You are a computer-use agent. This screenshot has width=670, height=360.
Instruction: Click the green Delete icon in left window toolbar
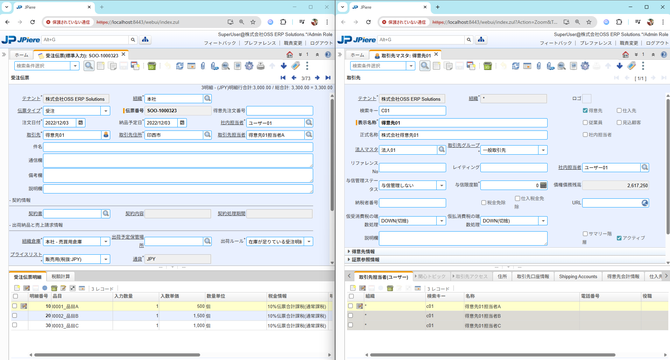click(152, 66)
